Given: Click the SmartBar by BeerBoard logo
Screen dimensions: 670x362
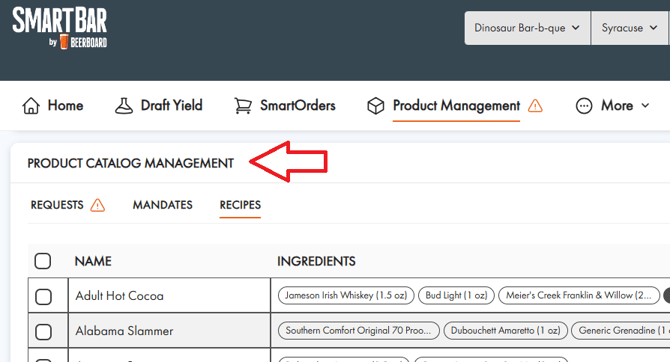Looking at the screenshot, I should 59,28.
